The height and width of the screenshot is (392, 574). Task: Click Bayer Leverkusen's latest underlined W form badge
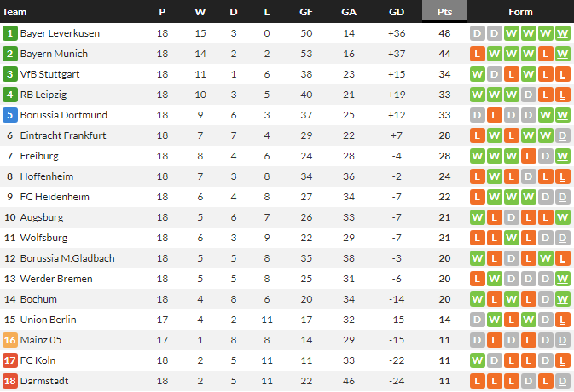pos(562,33)
